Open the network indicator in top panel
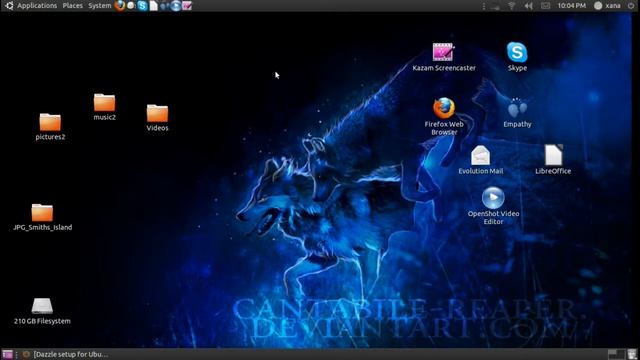Viewport: 640px width, 360px height. coord(511,6)
